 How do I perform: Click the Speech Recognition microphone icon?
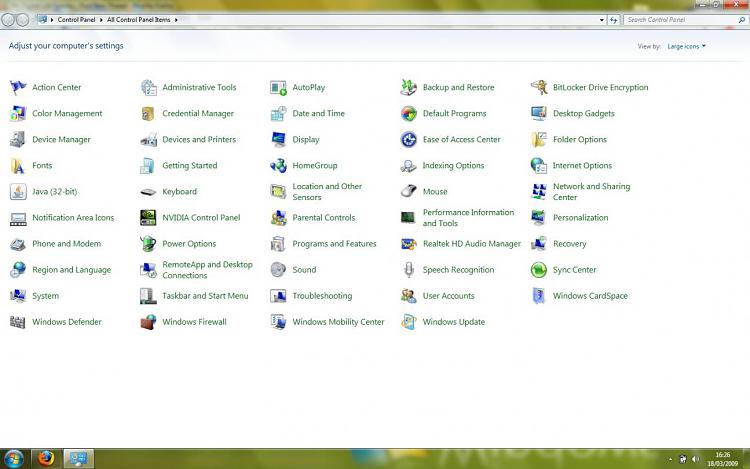tap(408, 270)
